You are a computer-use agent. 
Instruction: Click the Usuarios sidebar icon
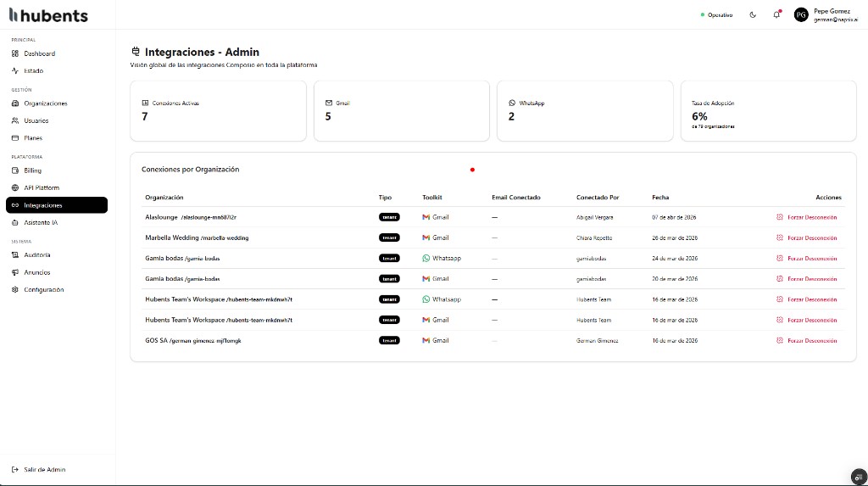15,120
